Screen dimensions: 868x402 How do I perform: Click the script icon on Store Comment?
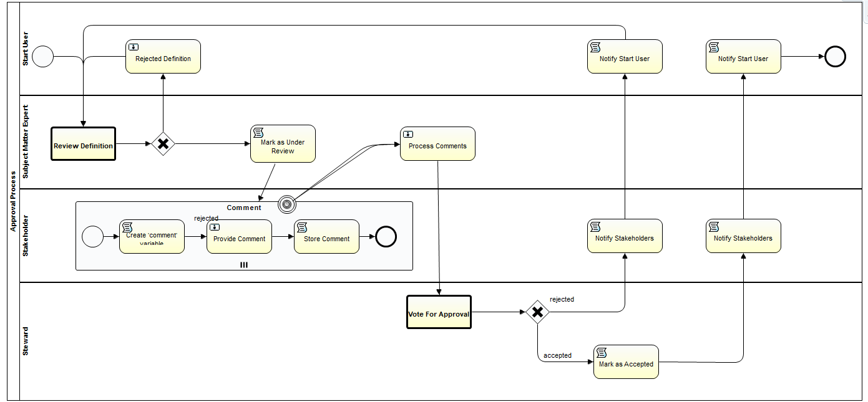[x=303, y=227]
